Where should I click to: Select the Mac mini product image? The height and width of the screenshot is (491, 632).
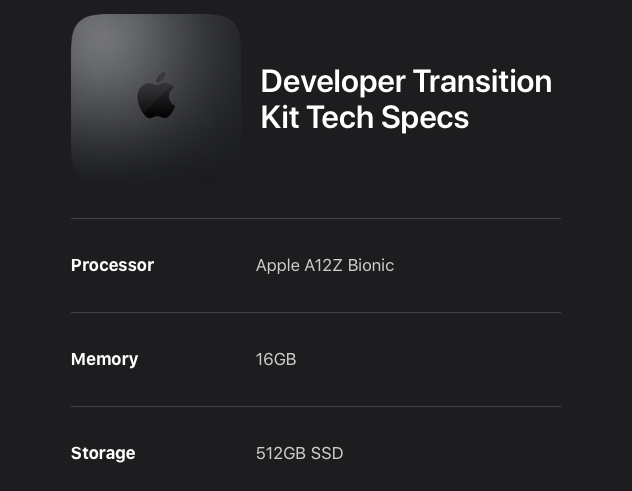[156, 99]
